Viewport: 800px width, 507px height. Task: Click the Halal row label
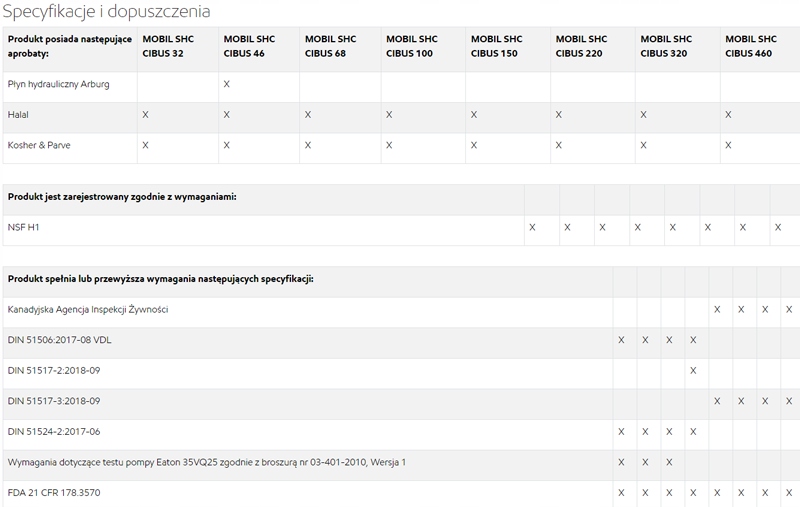point(19,115)
